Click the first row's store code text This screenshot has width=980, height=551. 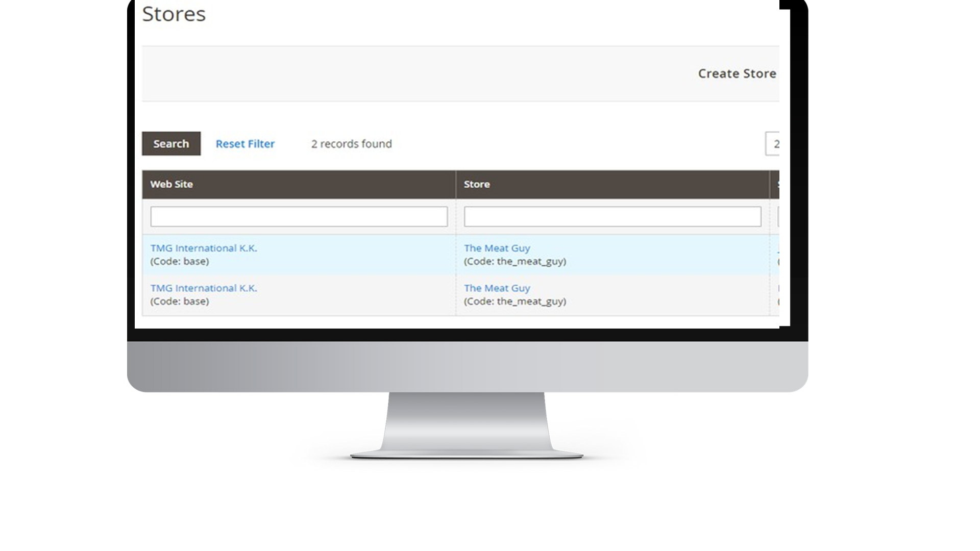point(514,261)
